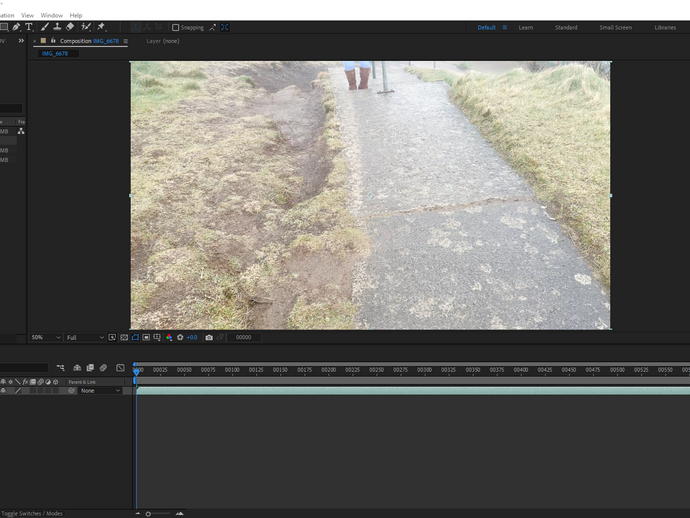Click the Show Snapshot icon

(x=220, y=337)
